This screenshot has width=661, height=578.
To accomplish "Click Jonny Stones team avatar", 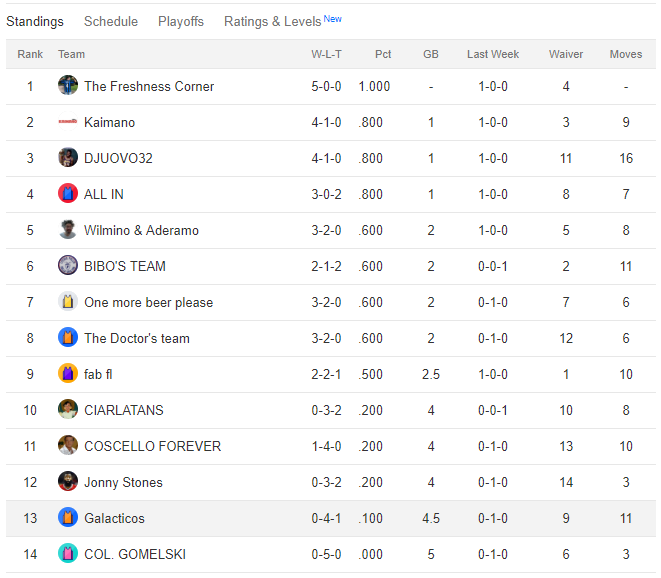I will (x=68, y=482).
